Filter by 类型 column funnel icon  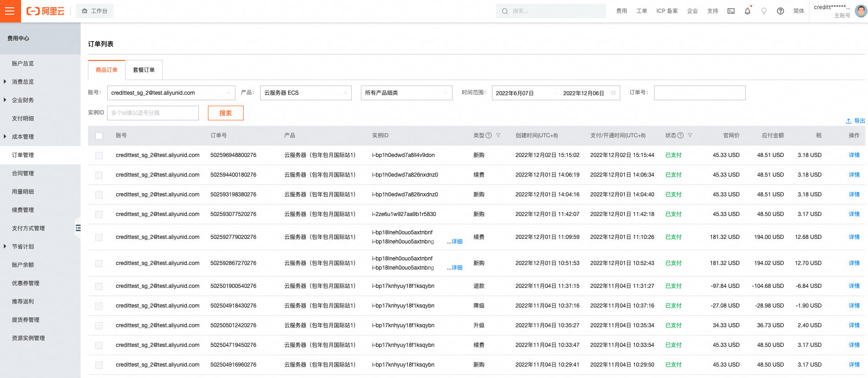tap(498, 135)
